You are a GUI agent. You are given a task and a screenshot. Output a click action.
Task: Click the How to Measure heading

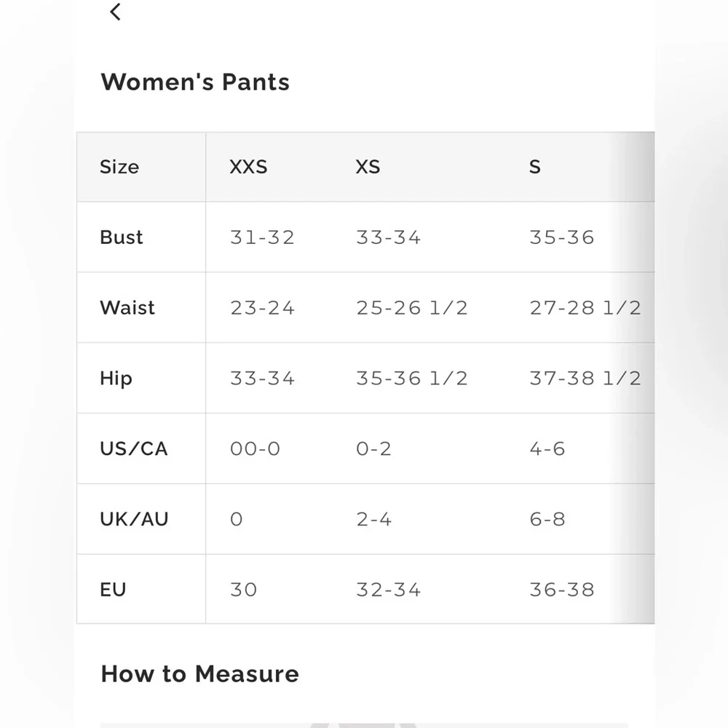pos(200,673)
